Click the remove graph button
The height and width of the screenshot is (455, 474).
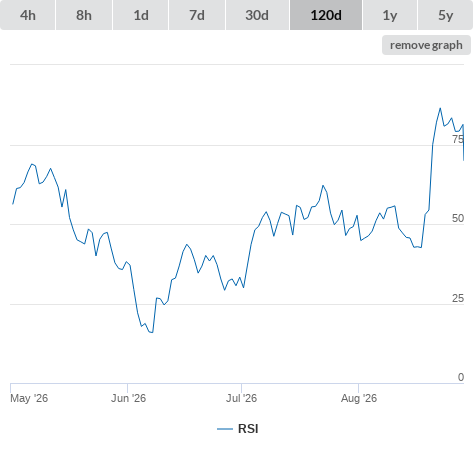[426, 45]
